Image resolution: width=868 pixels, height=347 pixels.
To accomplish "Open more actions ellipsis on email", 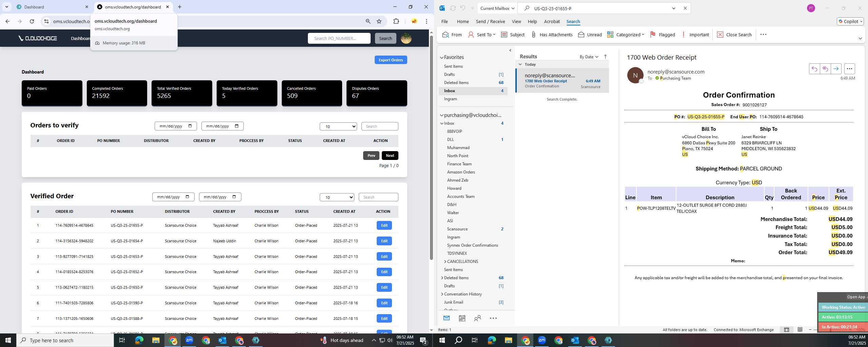I will (849, 69).
